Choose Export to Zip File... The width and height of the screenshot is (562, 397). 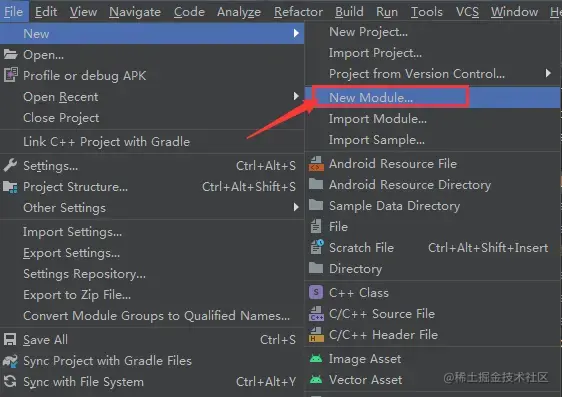tap(77, 295)
